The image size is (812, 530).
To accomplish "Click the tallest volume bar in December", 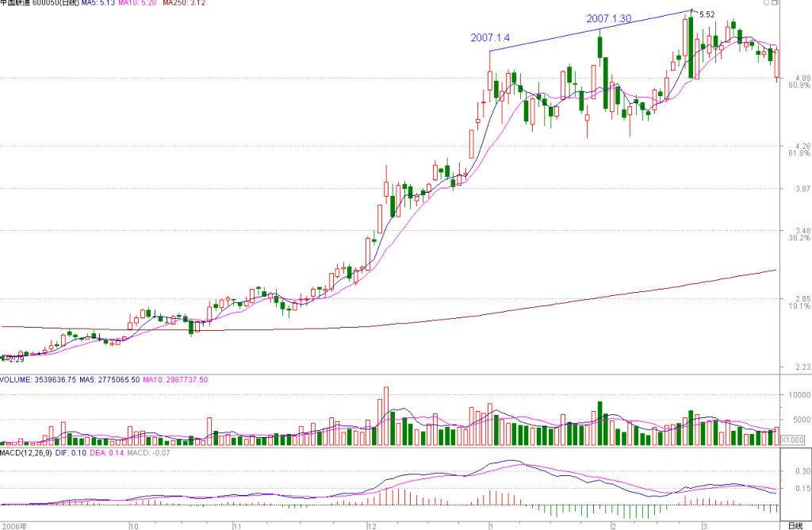I will pyautogui.click(x=386, y=416).
